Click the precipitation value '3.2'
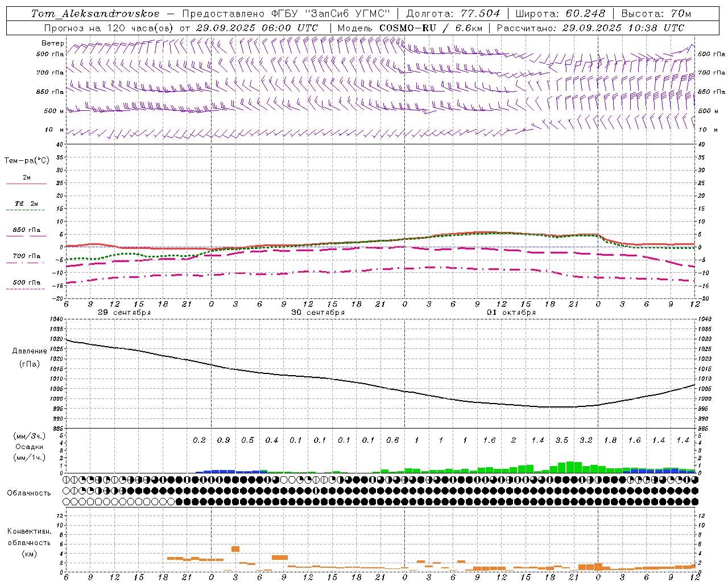This screenshot has height=582, width=728. tap(586, 440)
